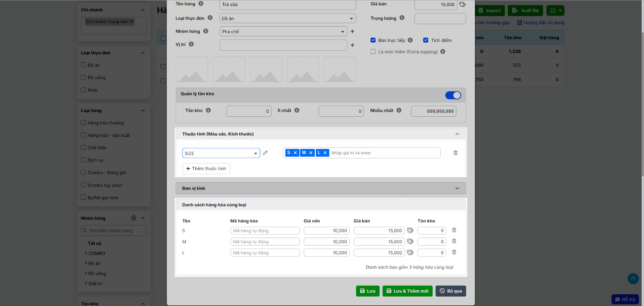Image resolution: width=644 pixels, height=306 pixels.
Task: Check the Đồ ăn filter under Loại thực đơn
Action: [83, 64]
